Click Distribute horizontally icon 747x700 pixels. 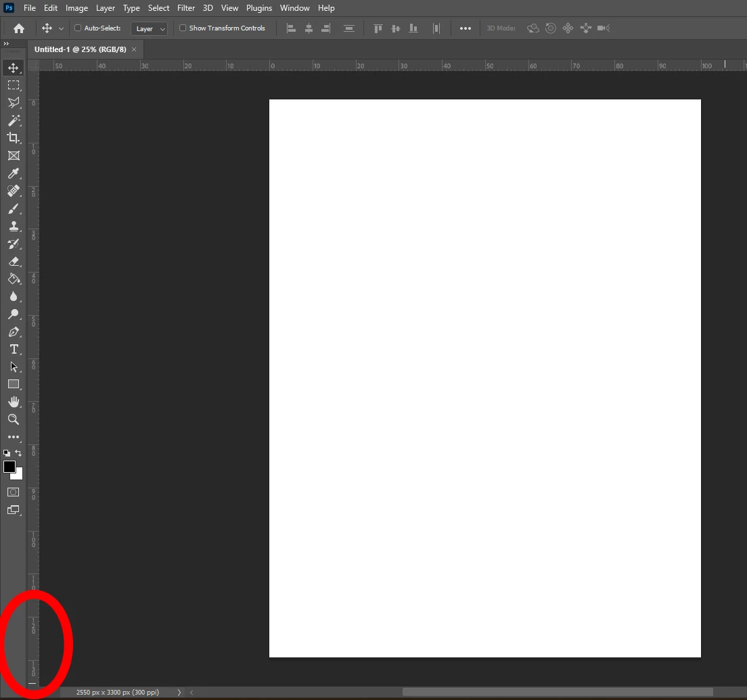[436, 28]
